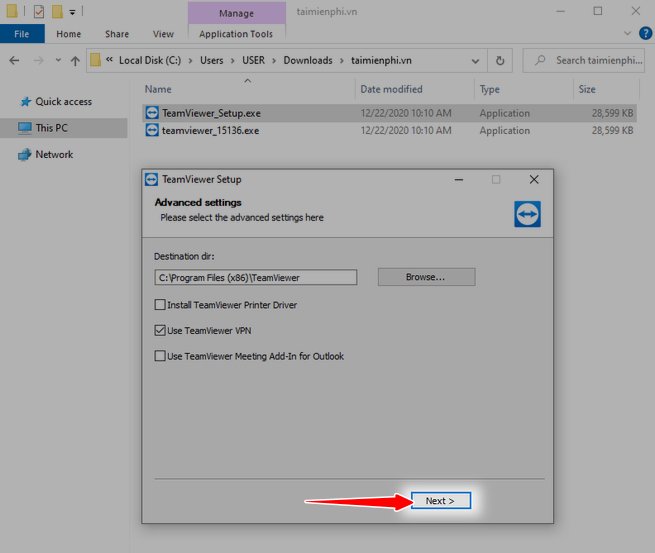Click folder icon in the address bar
Screen dimensions: 655x553
(x=95, y=60)
